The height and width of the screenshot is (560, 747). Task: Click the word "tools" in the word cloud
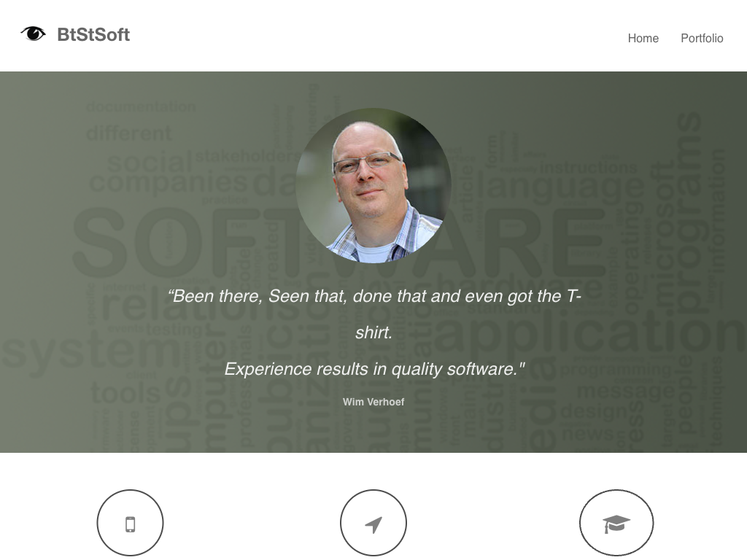coord(125,393)
